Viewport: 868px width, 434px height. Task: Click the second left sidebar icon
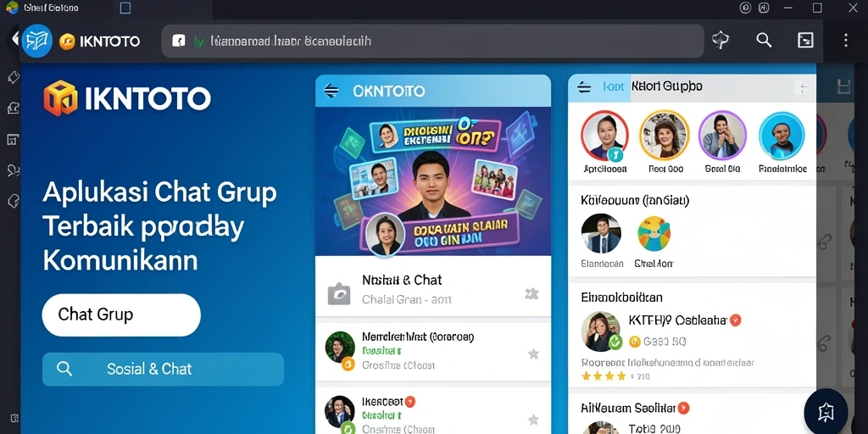(x=14, y=108)
